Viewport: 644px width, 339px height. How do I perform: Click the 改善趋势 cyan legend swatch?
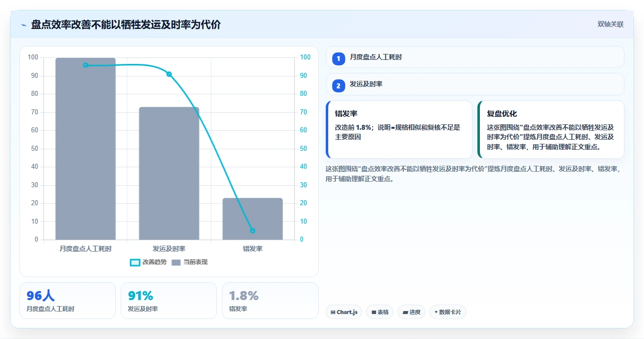coord(135,262)
